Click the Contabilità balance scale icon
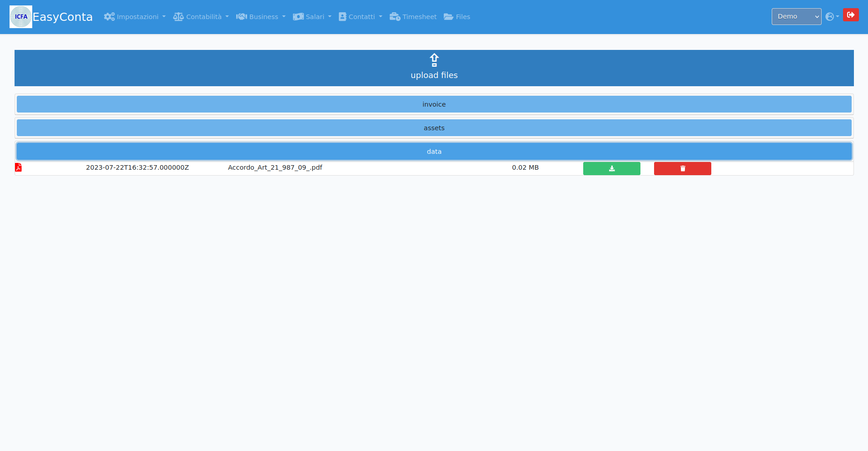 pyautogui.click(x=179, y=17)
